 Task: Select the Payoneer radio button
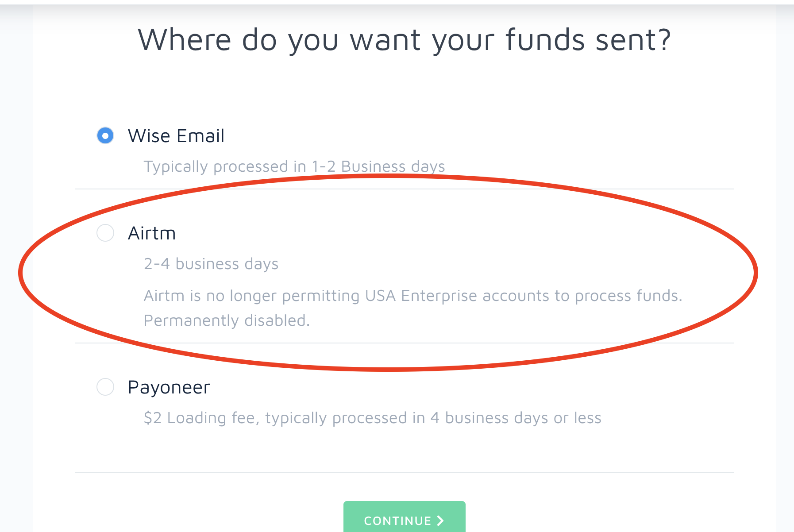(x=105, y=387)
